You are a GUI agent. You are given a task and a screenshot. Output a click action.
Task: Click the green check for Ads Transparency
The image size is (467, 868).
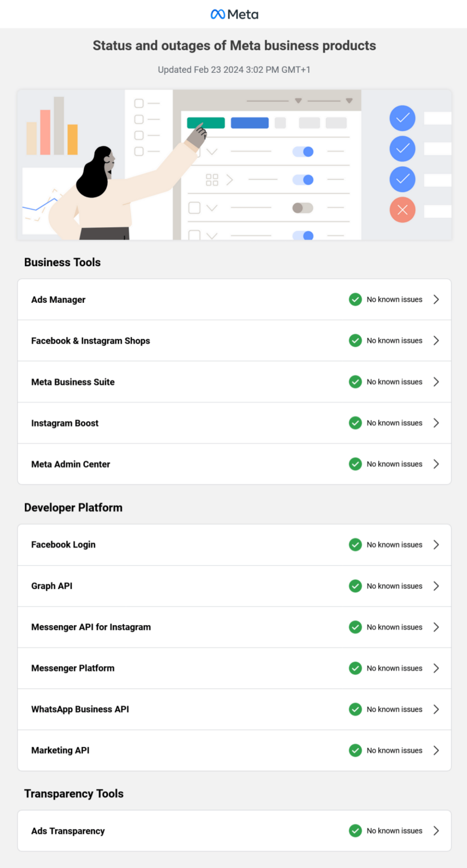[355, 831]
